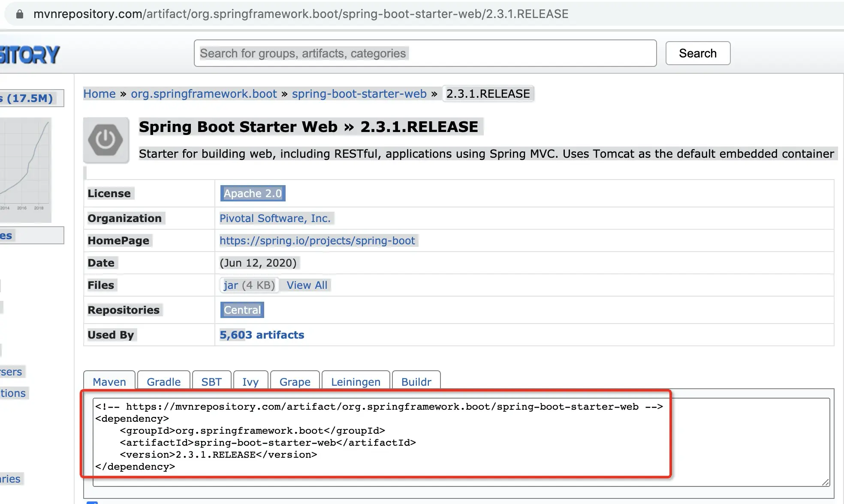Click the lock icon in address bar
Viewport: 844px width, 504px height.
(19, 14)
